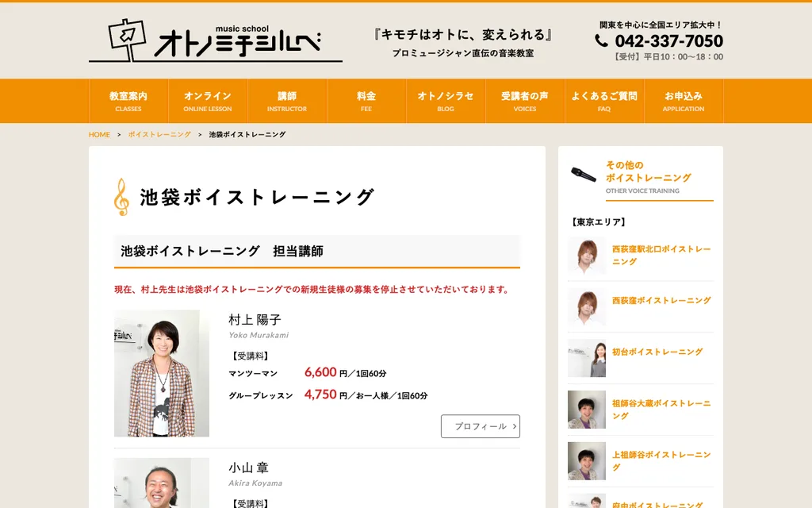Click the name 村上 陽子
Viewport: 812px width, 508px height.
click(x=255, y=320)
